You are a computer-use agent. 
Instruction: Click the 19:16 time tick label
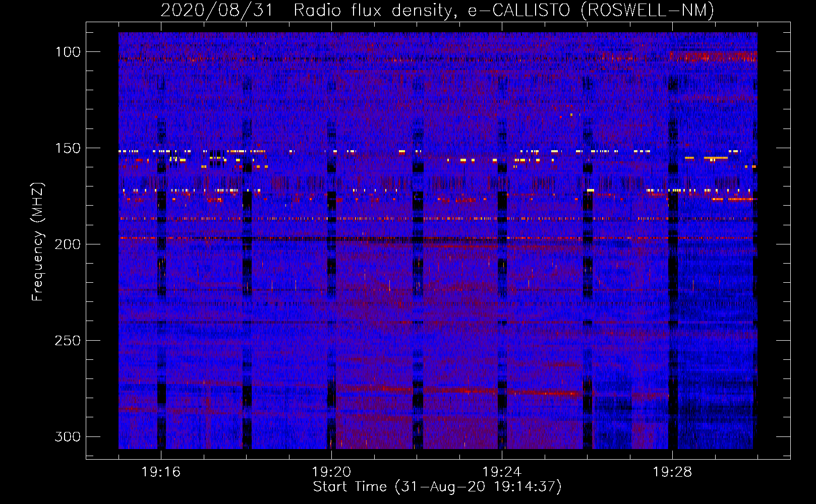(161, 472)
